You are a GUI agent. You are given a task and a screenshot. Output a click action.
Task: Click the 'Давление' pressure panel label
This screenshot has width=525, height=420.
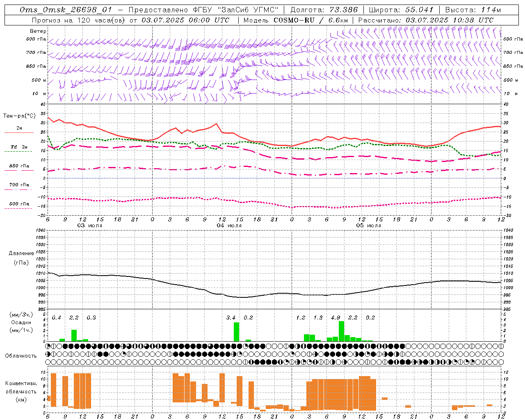[21, 253]
